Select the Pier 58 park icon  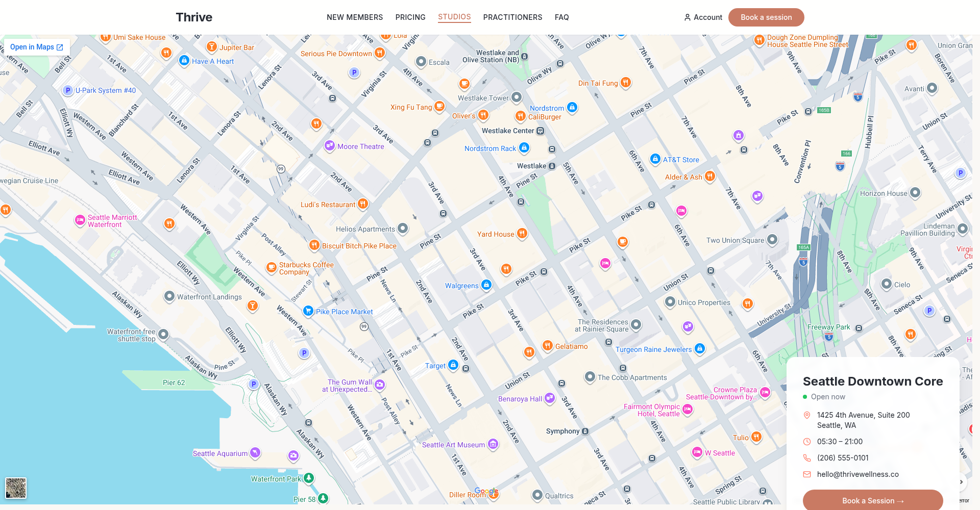pyautogui.click(x=323, y=498)
